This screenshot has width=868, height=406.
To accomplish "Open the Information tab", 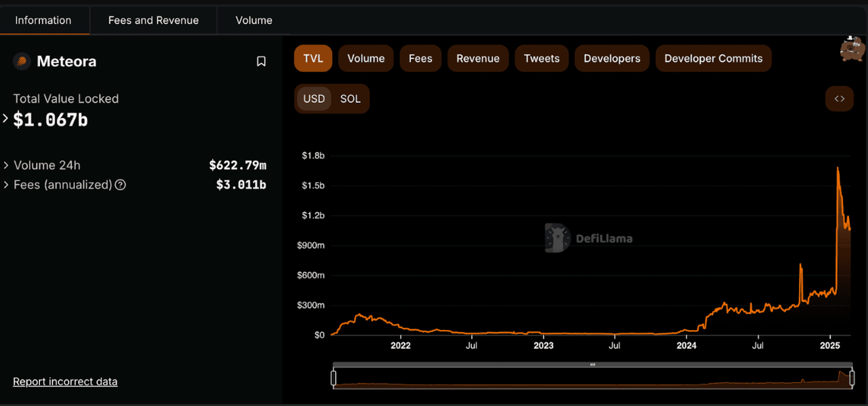I will coord(43,20).
